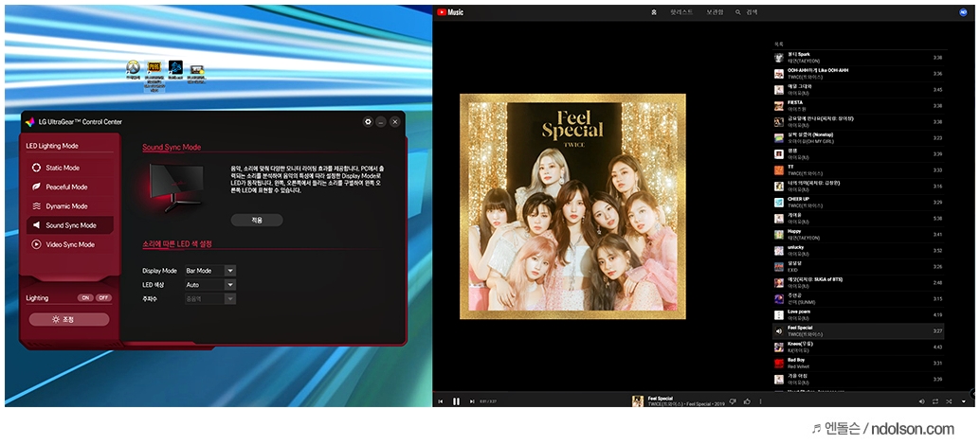Play 'OOH-AHH하게 Like OOH-AHH' in queue
This screenshot has height=445, width=980.
point(859,74)
